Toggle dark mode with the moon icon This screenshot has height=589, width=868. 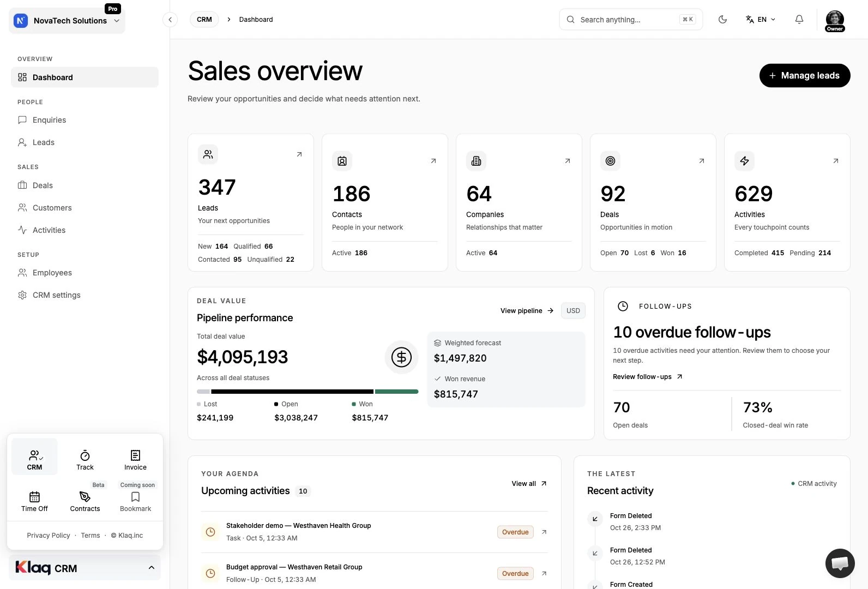pyautogui.click(x=723, y=20)
